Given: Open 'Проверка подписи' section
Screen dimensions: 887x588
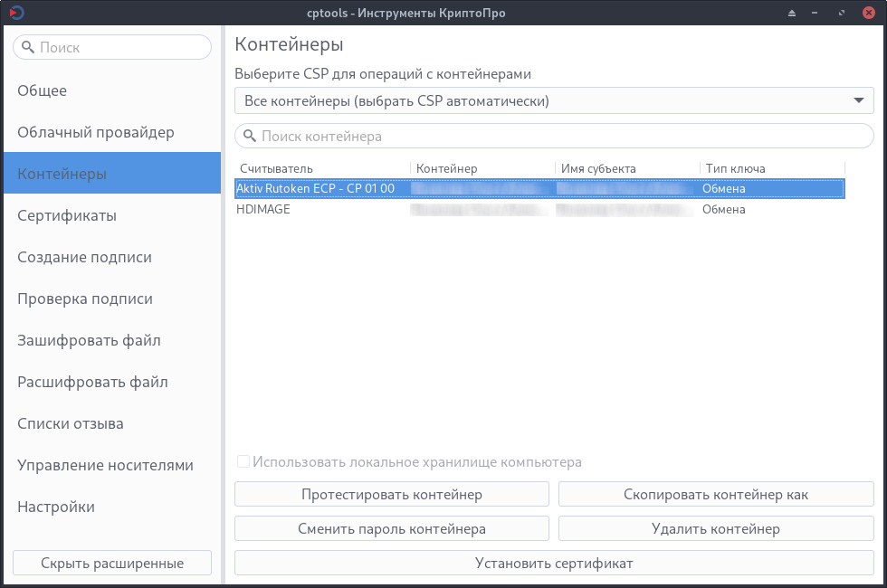Looking at the screenshot, I should [x=112, y=299].
